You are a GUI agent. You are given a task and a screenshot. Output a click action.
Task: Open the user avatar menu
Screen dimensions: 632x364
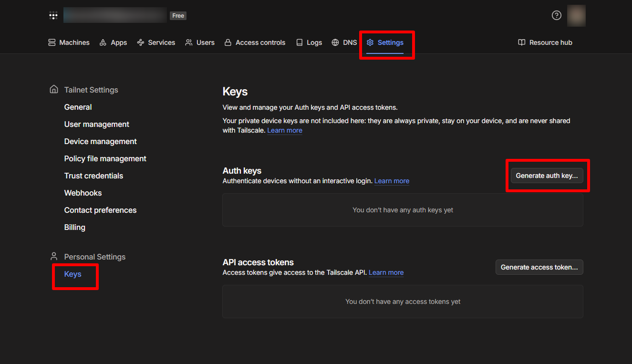(x=576, y=16)
